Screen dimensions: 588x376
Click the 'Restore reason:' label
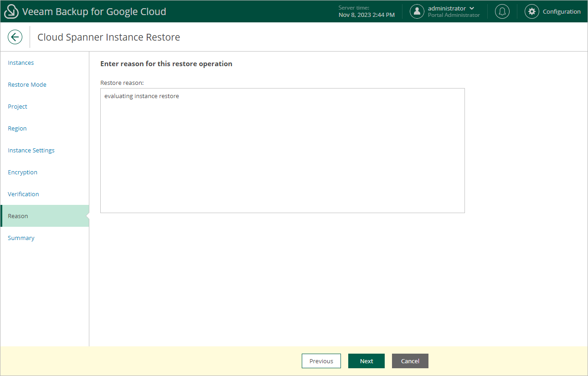click(x=122, y=83)
